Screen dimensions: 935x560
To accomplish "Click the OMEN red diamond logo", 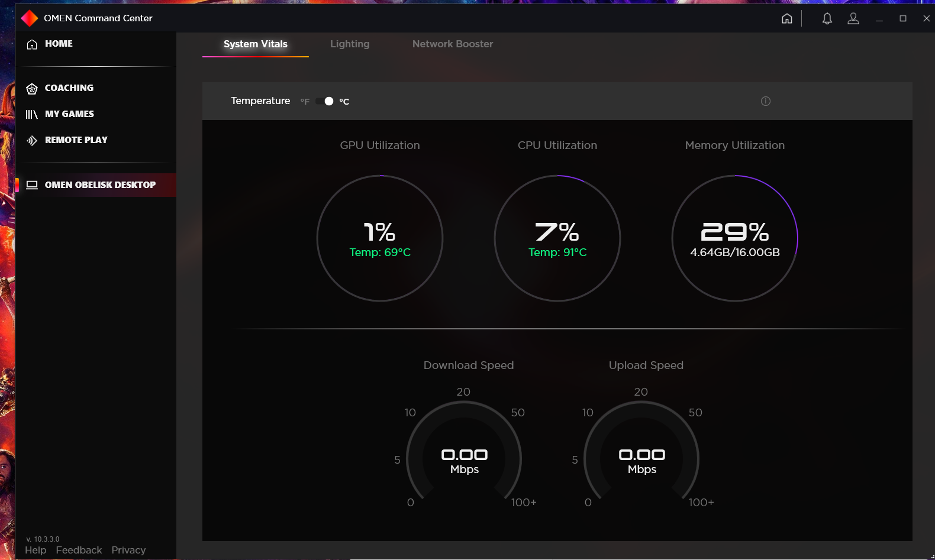I will 30,18.
